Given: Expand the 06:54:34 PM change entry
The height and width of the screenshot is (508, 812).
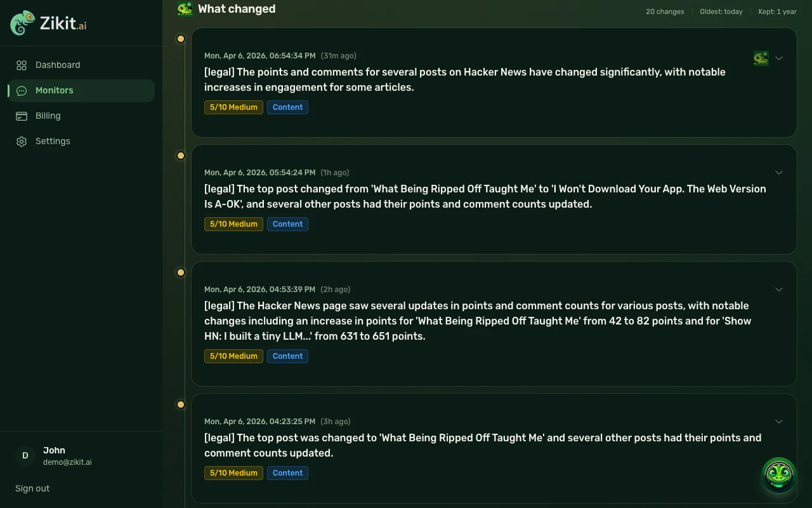Looking at the screenshot, I should point(779,58).
